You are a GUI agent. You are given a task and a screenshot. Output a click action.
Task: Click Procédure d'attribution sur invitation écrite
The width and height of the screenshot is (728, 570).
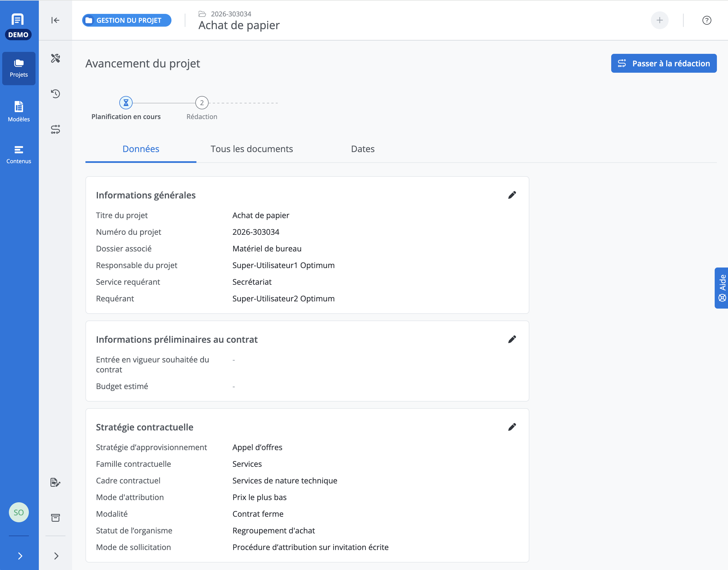(x=310, y=547)
